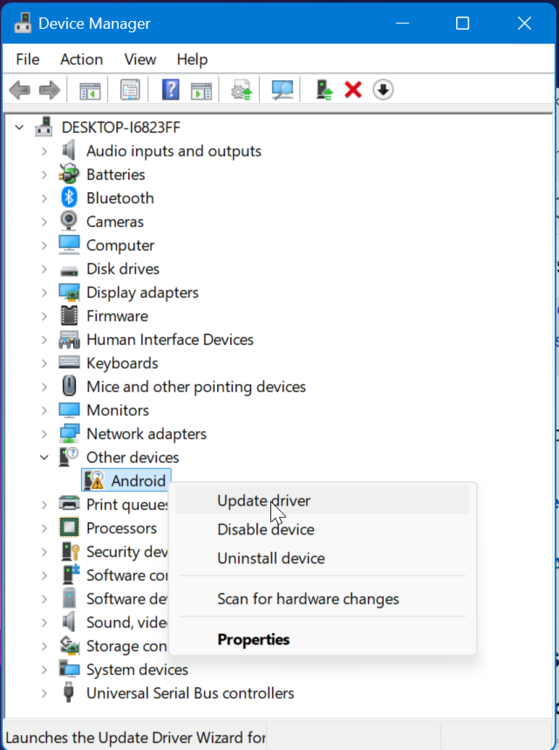Click the Mice pointing devices icon

click(69, 386)
